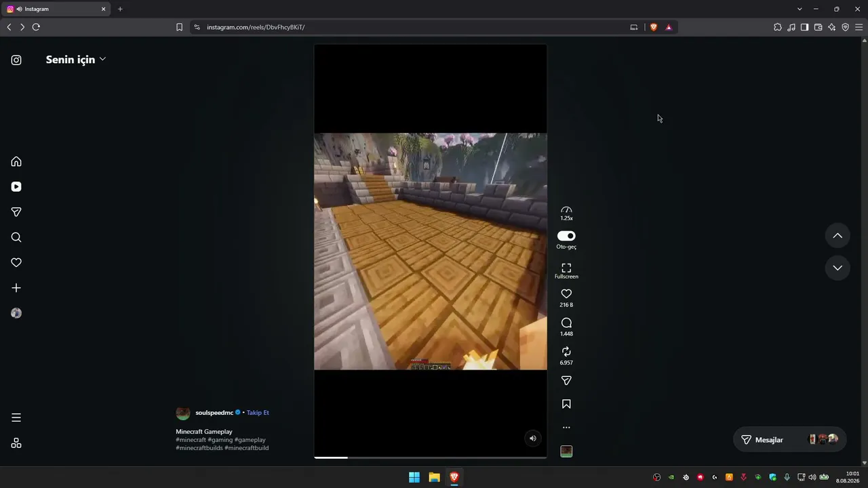Open soulspeedmc profile link
Image resolution: width=868 pixels, height=488 pixels.
coord(214,413)
